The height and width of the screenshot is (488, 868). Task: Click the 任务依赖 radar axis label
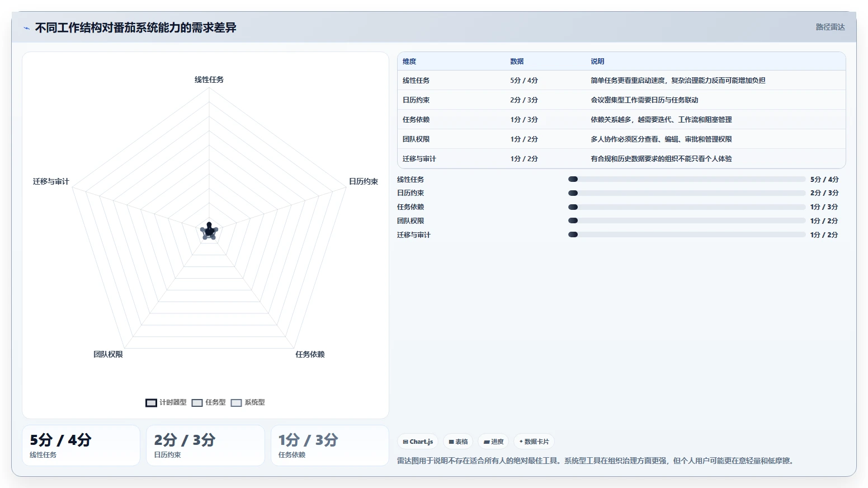tap(310, 354)
